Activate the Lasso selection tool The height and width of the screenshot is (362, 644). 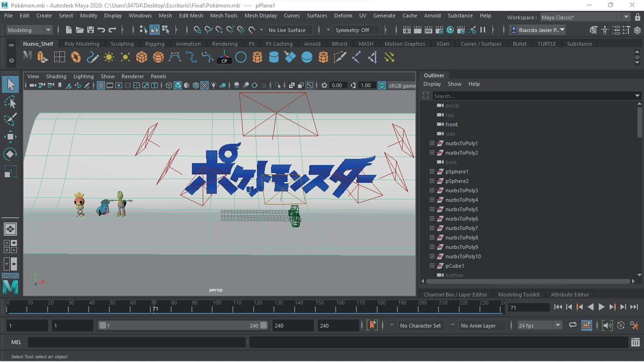coord(10,102)
